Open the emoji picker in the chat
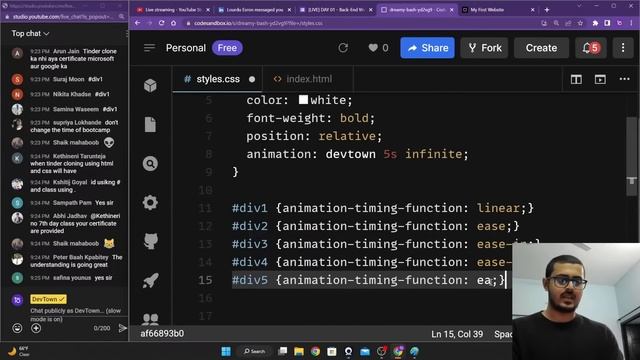Image resolution: width=640 pixels, height=360 pixels. 17,328
